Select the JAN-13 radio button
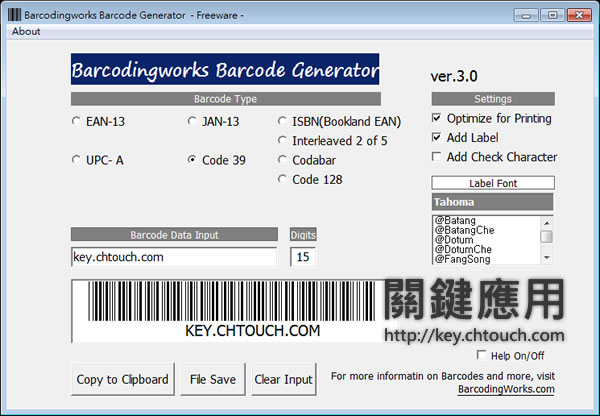This screenshot has height=416, width=600. tap(193, 121)
